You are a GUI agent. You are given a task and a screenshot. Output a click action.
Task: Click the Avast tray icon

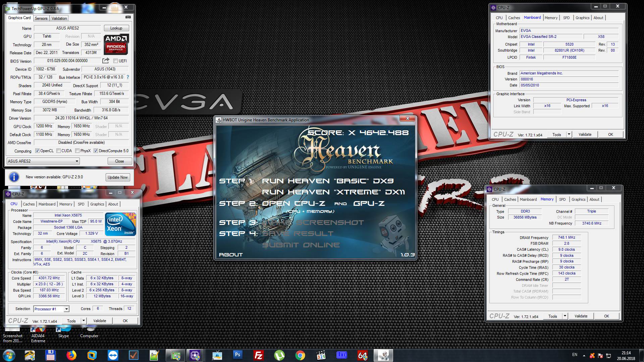click(592, 356)
